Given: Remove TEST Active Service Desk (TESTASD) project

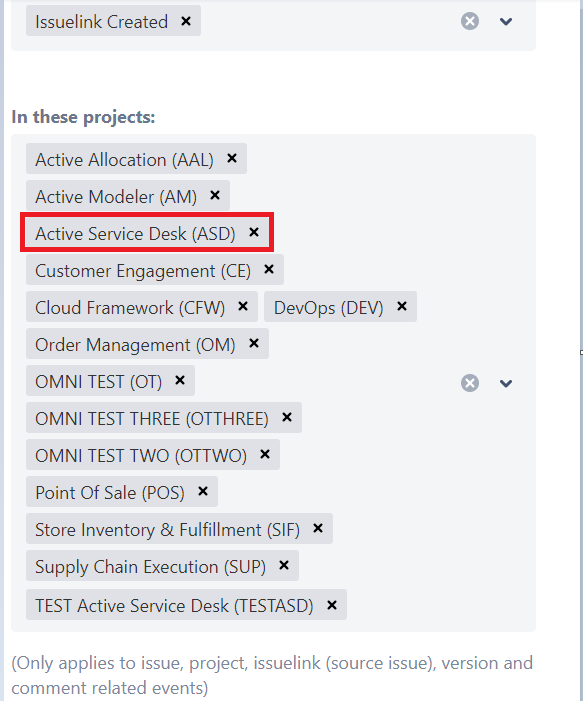Looking at the screenshot, I should coord(332,605).
